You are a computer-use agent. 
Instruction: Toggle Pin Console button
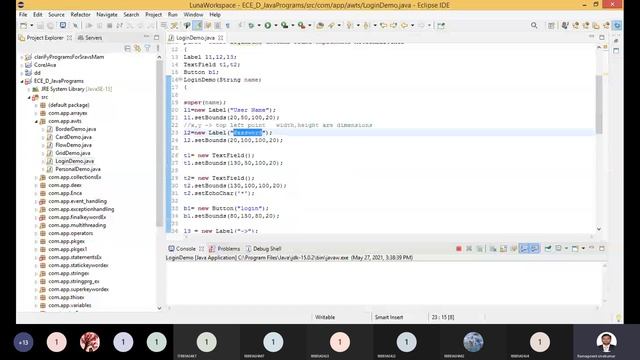548,249
